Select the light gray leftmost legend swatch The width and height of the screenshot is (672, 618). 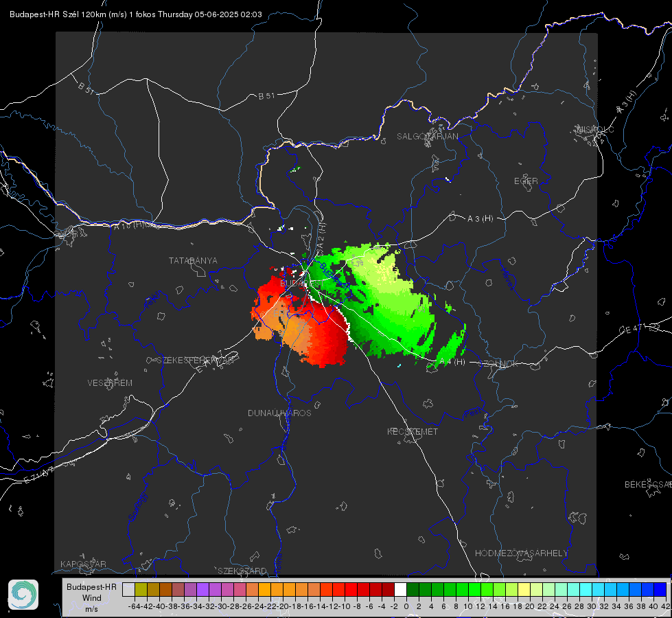[128, 589]
